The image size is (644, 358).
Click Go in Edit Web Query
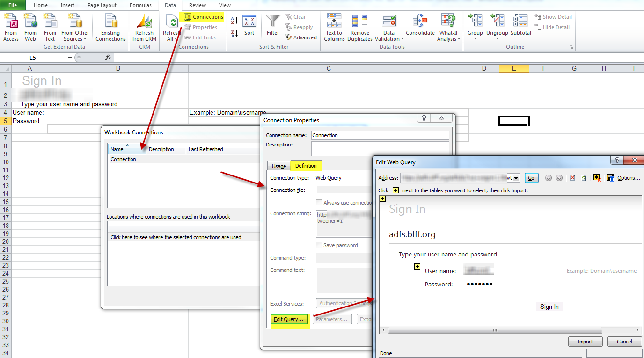(x=531, y=178)
